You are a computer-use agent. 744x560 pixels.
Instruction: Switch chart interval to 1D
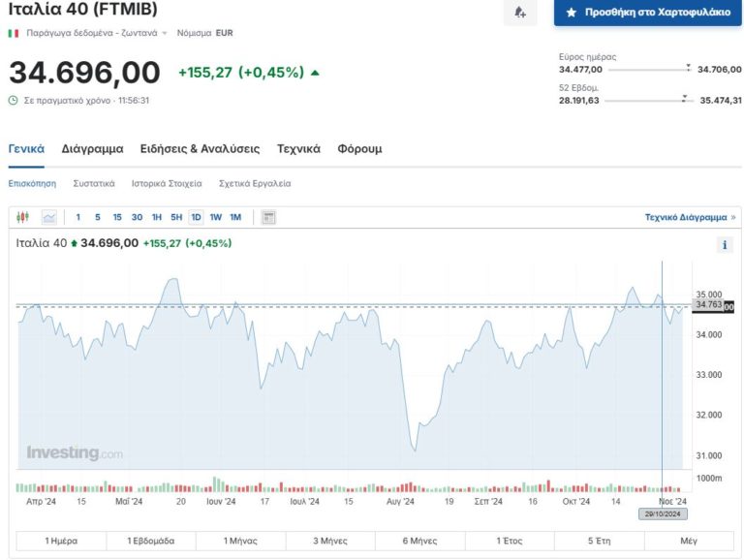196,217
